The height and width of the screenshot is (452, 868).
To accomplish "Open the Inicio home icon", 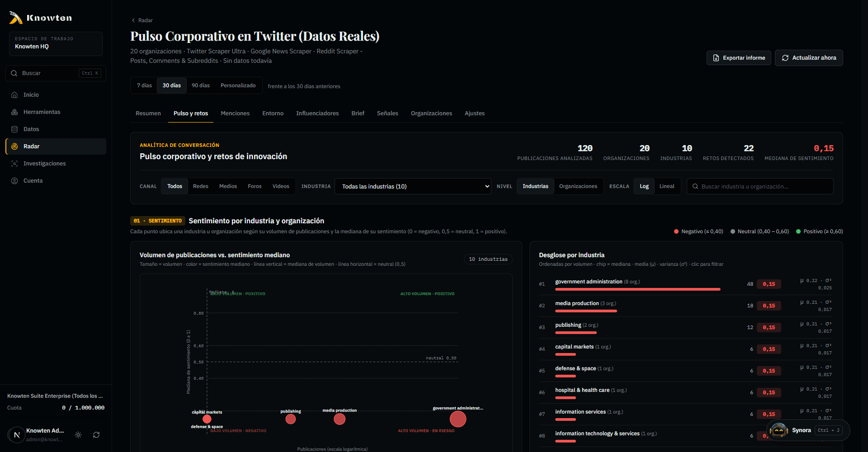I will pyautogui.click(x=14, y=95).
